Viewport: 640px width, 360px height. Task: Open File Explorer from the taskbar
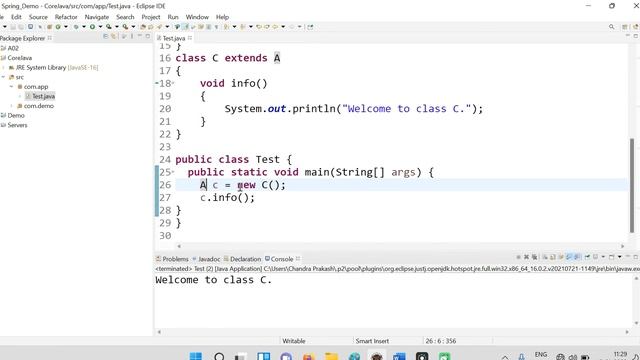click(331, 357)
